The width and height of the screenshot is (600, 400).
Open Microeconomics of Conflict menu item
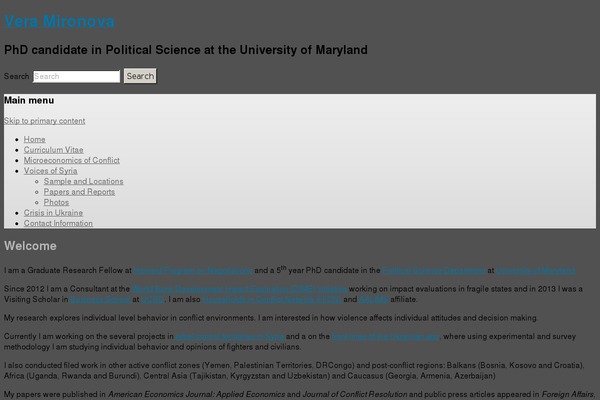(x=72, y=160)
